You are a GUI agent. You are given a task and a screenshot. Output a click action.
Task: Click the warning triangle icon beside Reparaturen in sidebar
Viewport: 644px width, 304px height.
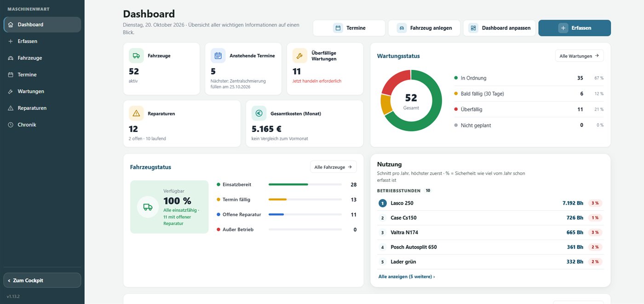pos(11,108)
